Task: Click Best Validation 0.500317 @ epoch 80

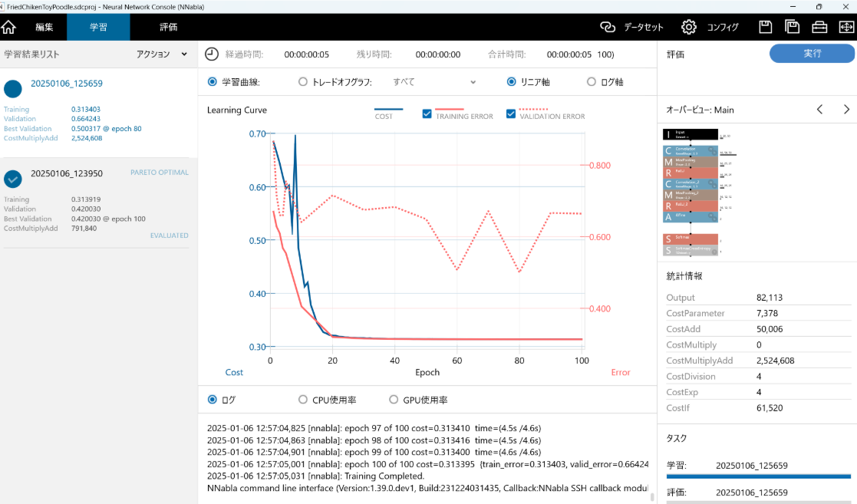Action: tap(106, 129)
